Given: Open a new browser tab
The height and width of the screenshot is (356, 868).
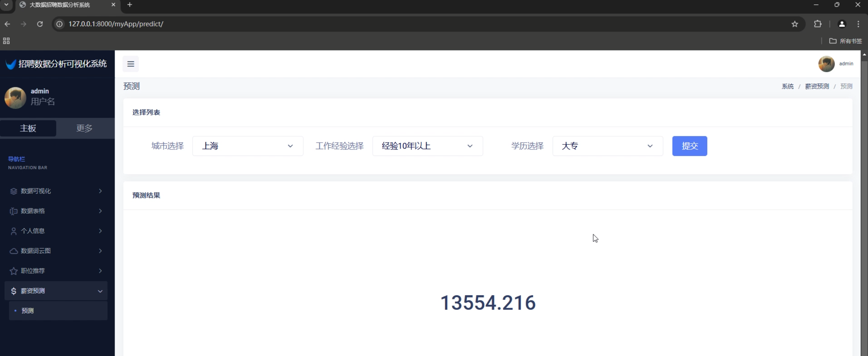Looking at the screenshot, I should [x=130, y=5].
